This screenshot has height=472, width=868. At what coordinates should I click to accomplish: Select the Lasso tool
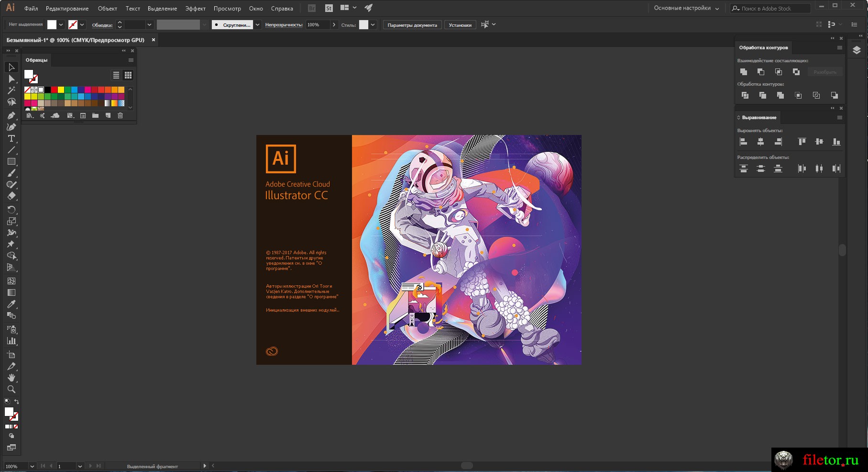click(x=11, y=102)
